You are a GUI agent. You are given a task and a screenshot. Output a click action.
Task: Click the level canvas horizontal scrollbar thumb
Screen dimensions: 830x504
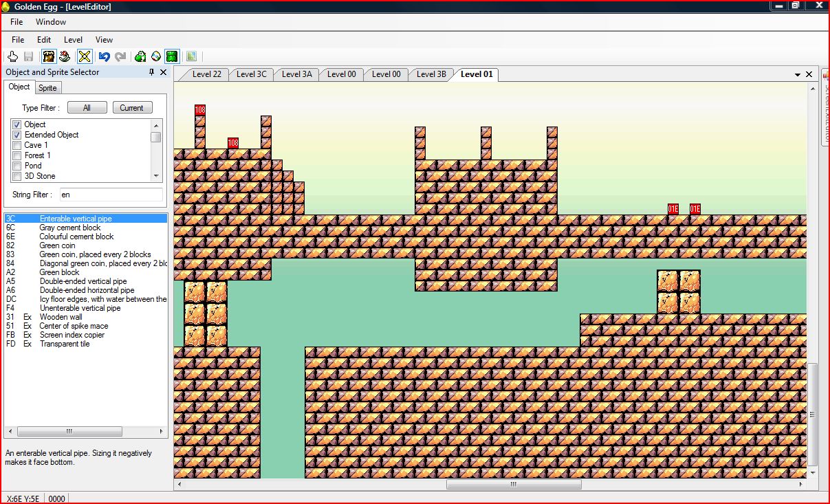(x=514, y=484)
